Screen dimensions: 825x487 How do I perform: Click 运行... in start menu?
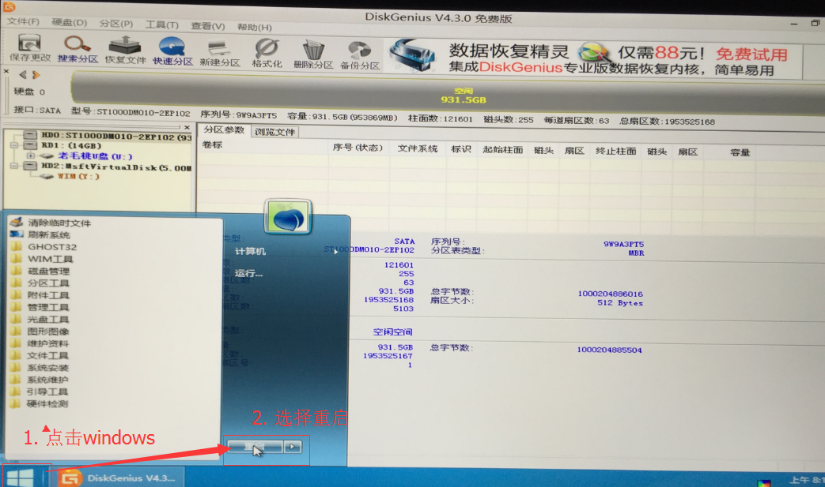click(248, 273)
